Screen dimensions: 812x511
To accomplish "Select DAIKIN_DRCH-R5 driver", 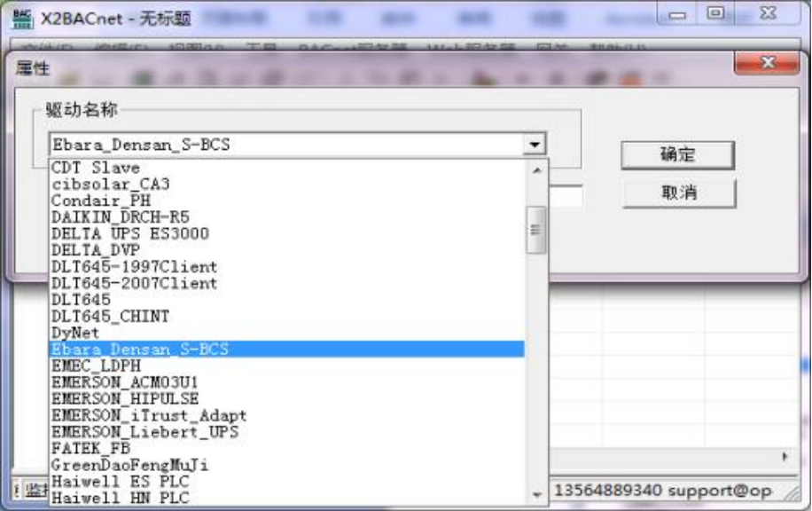I will 287,217.
